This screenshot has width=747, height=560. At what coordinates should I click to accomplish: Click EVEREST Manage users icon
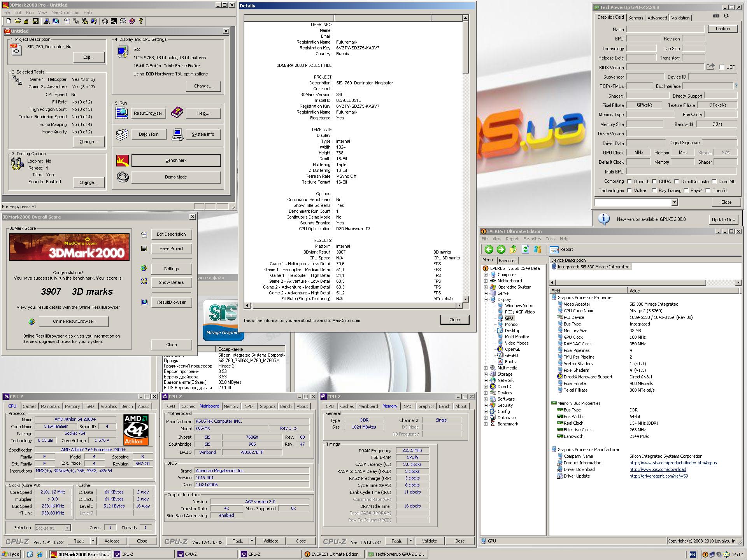pos(538,249)
